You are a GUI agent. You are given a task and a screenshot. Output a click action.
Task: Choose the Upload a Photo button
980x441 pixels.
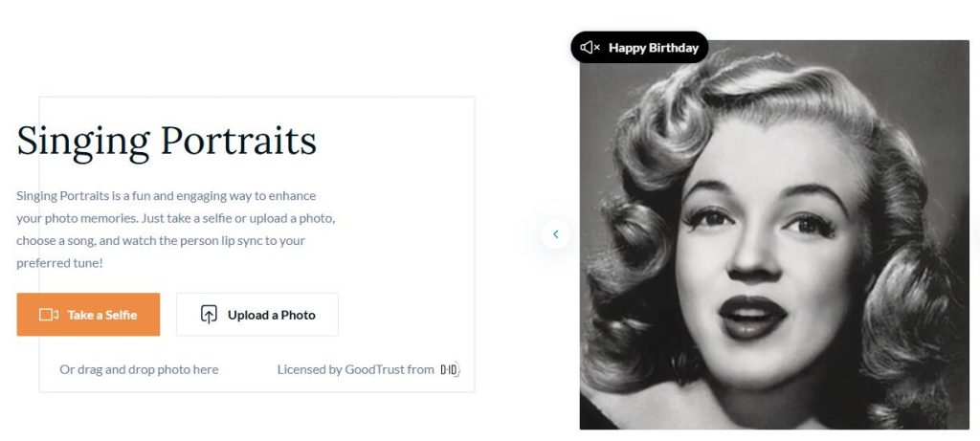click(256, 315)
